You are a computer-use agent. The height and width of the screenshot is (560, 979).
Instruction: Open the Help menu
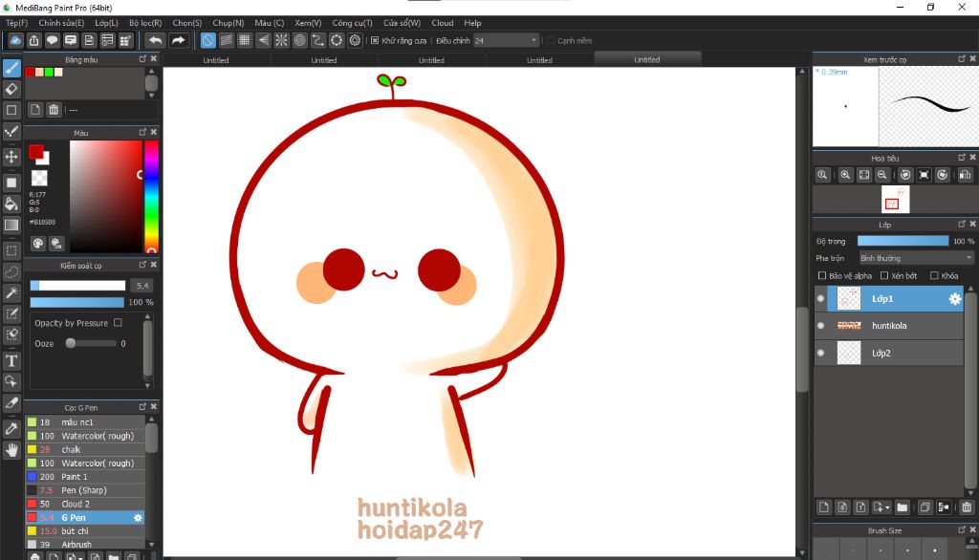pyautogui.click(x=472, y=23)
